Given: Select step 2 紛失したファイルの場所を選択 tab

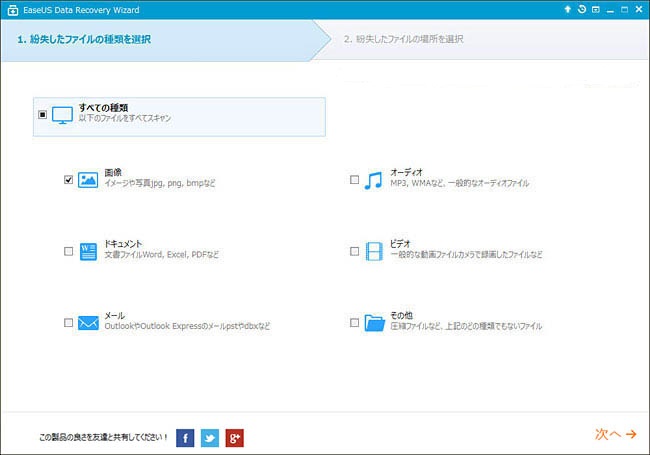Looking at the screenshot, I should pyautogui.click(x=481, y=39).
